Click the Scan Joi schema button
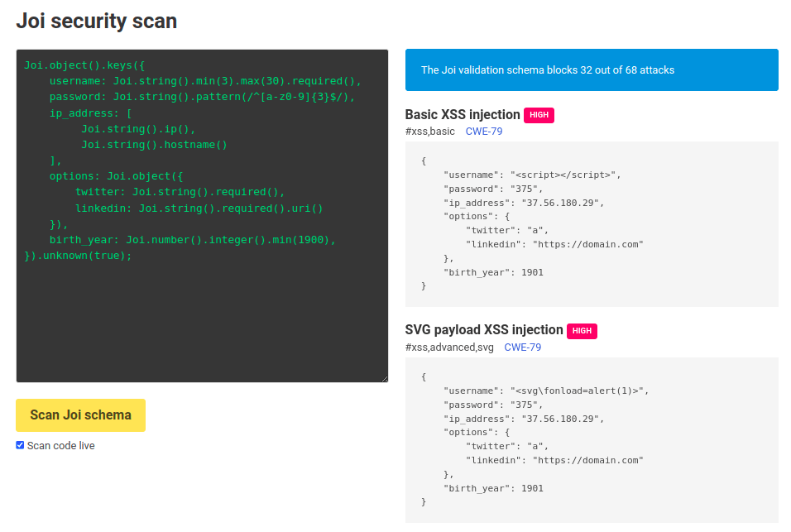 click(79, 415)
